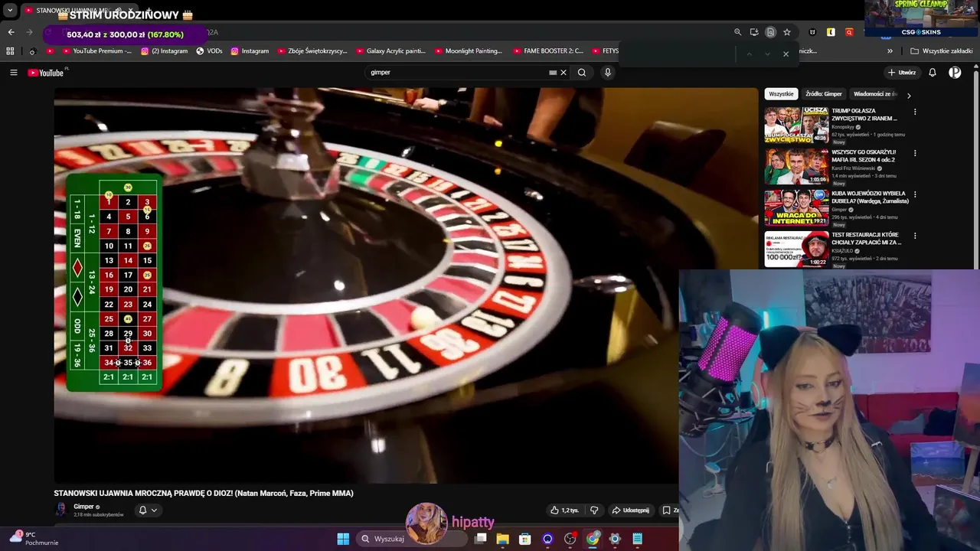The image size is (980, 551).
Task: Click the browser back arrow
Action: (x=11, y=32)
